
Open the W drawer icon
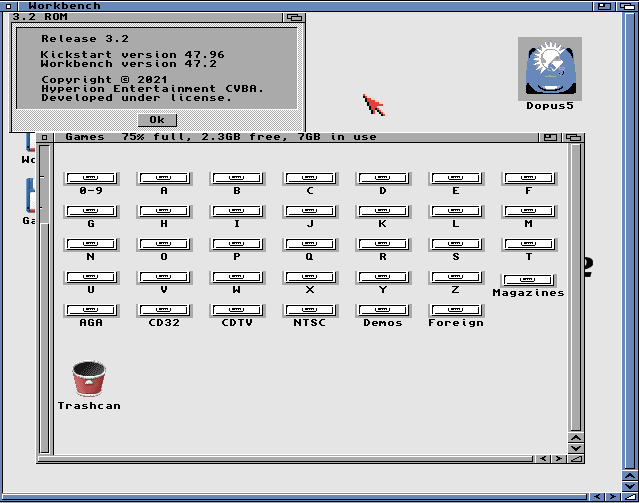pyautogui.click(x=237, y=277)
